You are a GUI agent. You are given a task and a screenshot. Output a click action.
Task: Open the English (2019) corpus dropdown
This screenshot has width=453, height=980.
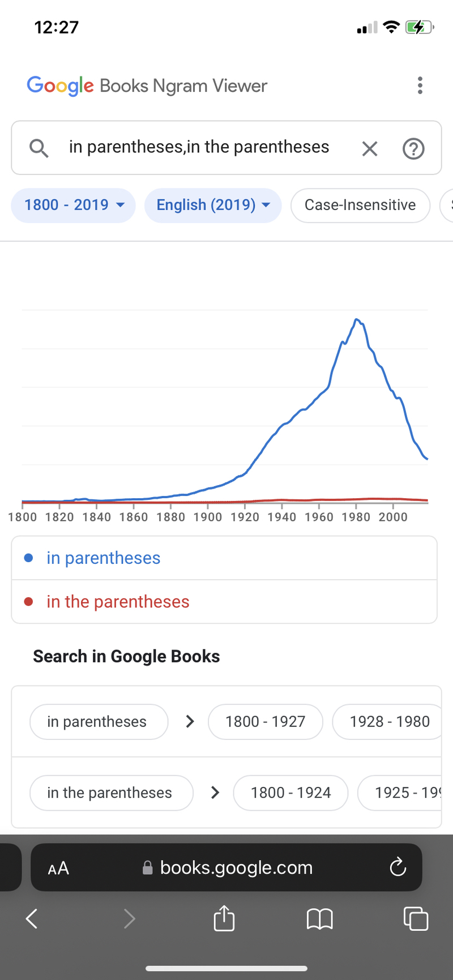point(213,205)
